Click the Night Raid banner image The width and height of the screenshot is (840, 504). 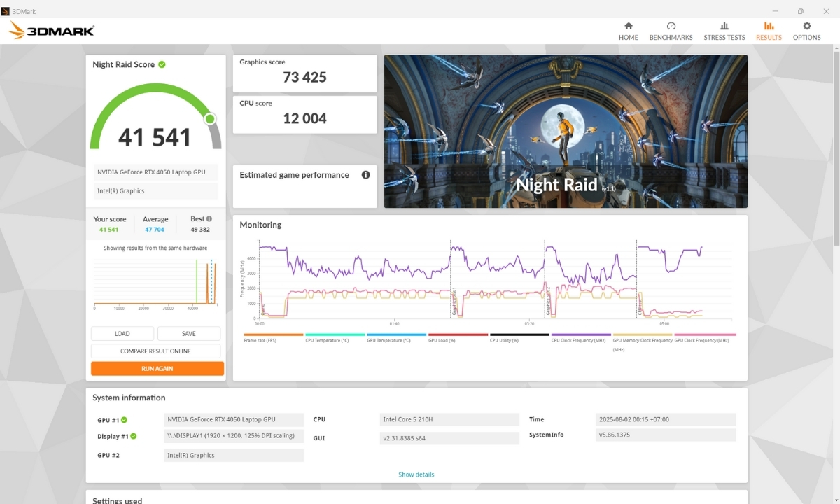(x=566, y=132)
